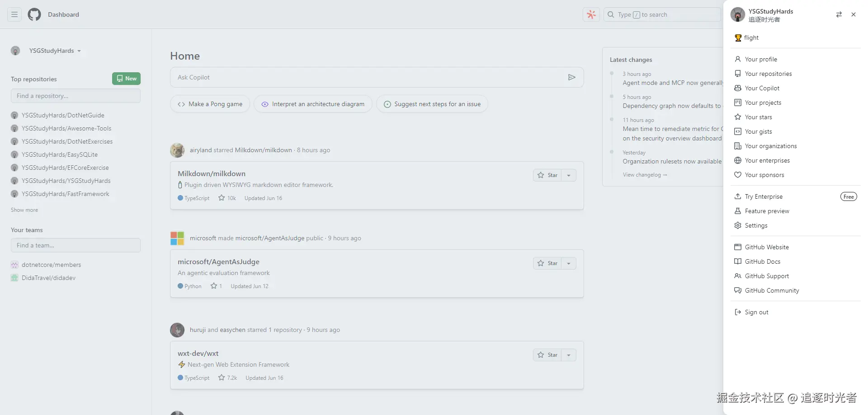This screenshot has width=868, height=415.
Task: Star the Milkdown/milkdown repository
Action: [x=547, y=175]
